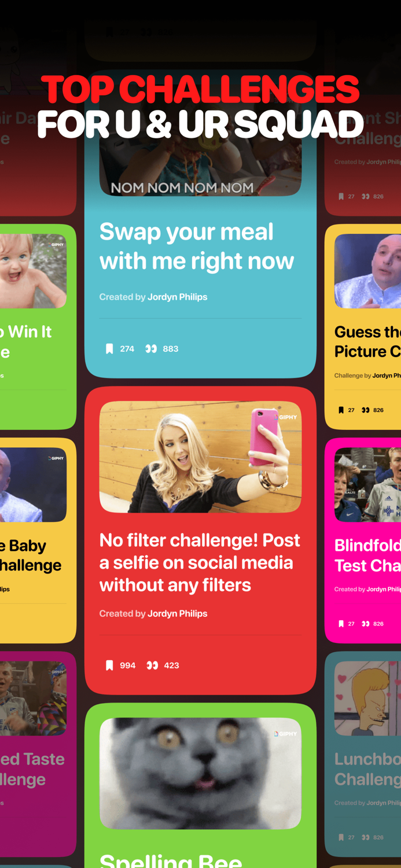Open 'Swap your meal with me right now' challenge
This screenshot has height=868, width=401.
point(197,247)
